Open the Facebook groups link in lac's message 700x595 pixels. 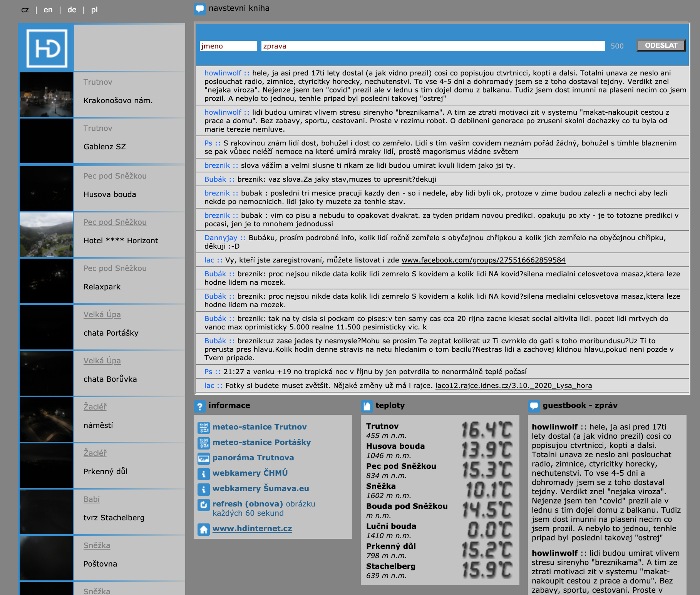pos(483,260)
